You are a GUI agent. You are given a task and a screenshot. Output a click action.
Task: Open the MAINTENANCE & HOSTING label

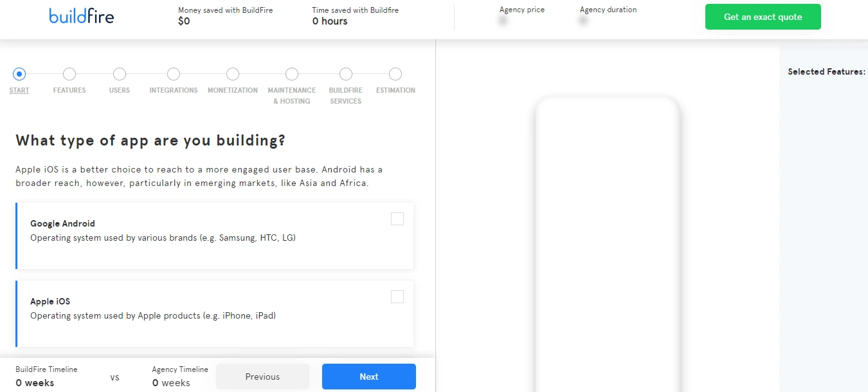click(x=292, y=95)
